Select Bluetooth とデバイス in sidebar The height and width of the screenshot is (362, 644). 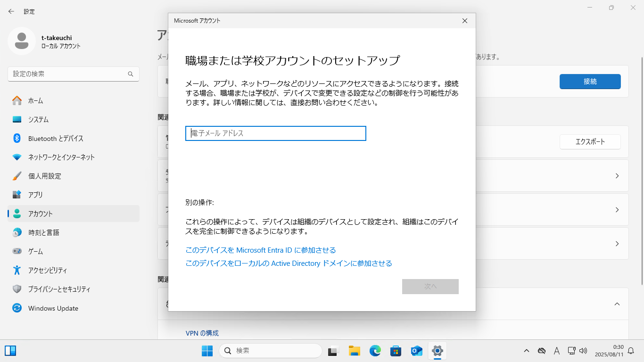(x=74, y=138)
